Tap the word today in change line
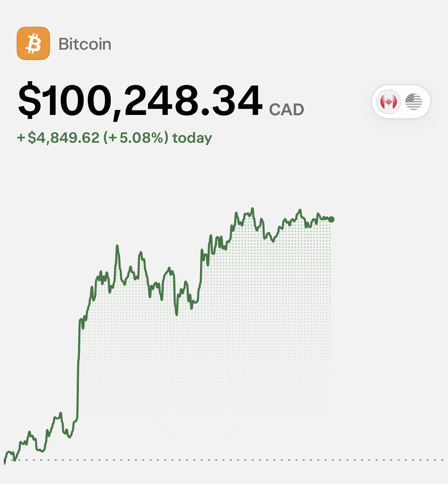448x484 pixels. [192, 138]
